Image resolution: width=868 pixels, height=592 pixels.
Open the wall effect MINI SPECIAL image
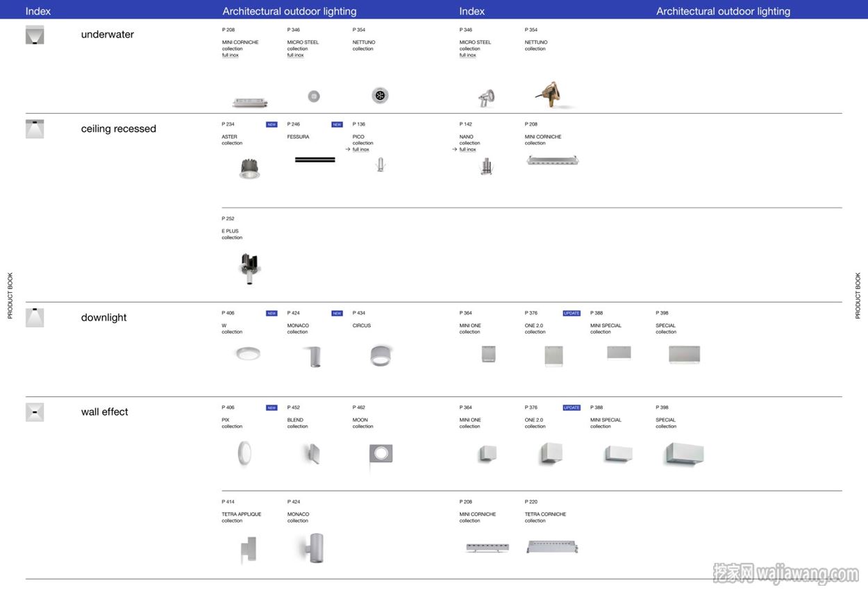619,455
